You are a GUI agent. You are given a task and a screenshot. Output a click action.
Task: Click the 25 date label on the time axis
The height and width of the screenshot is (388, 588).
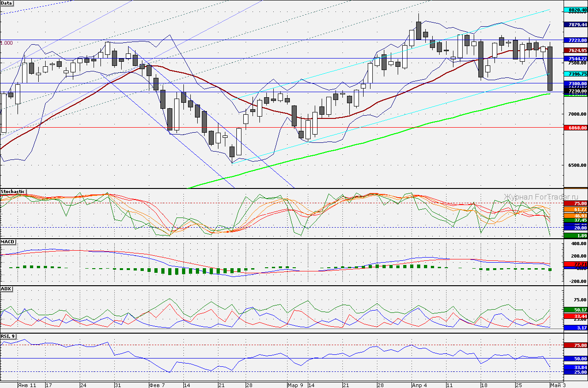point(518,385)
